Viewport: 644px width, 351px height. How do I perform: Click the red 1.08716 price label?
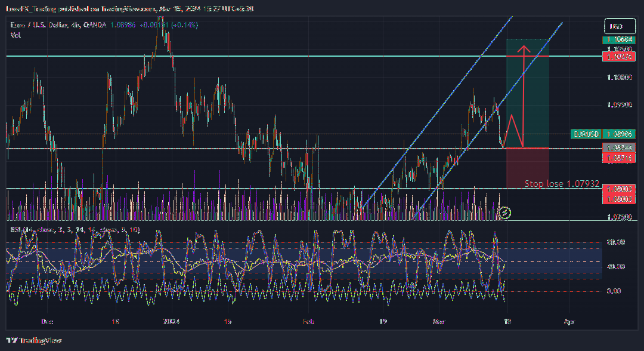tap(619, 158)
